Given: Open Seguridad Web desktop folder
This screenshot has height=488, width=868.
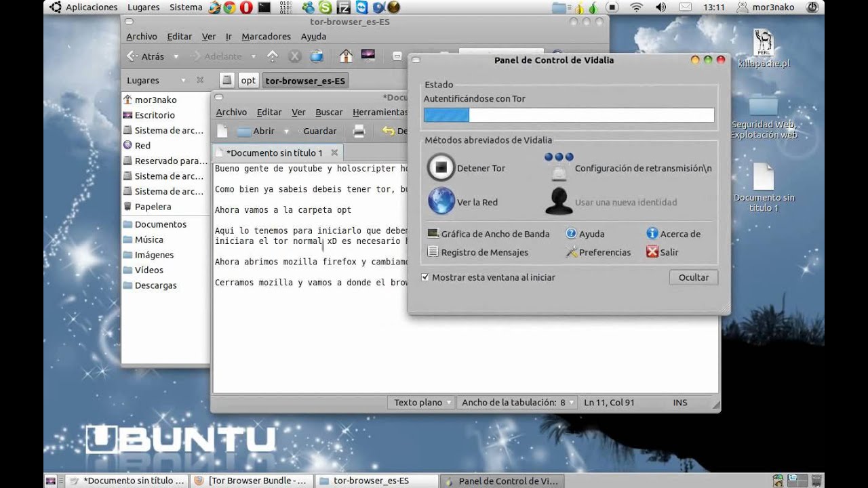Looking at the screenshot, I should tap(764, 117).
